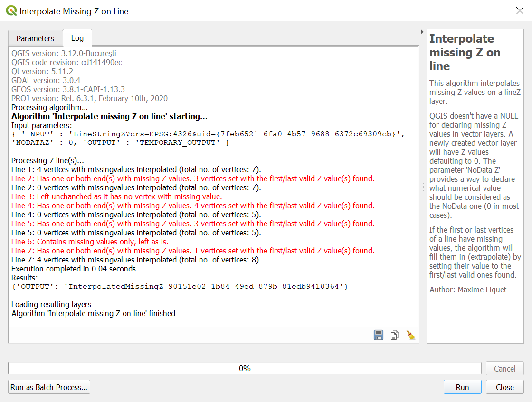Click 'Line 2: 0 vertices' log line
The width and height of the screenshot is (532, 402).
point(136,187)
